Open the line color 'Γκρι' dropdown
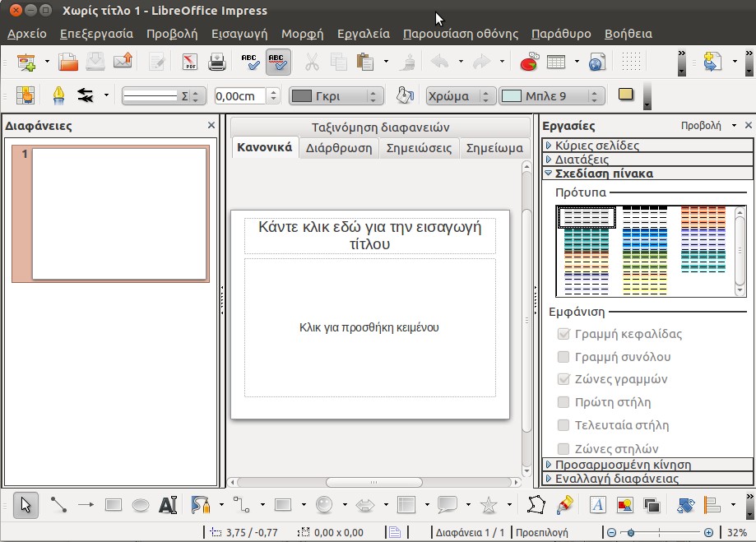Screen dimensions: 756x542 pyautogui.click(x=336, y=96)
